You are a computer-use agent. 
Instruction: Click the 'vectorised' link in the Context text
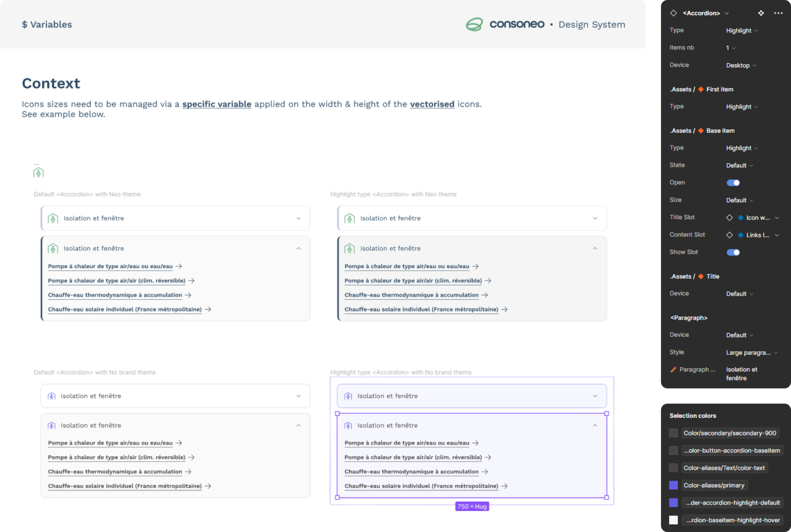[x=432, y=104]
